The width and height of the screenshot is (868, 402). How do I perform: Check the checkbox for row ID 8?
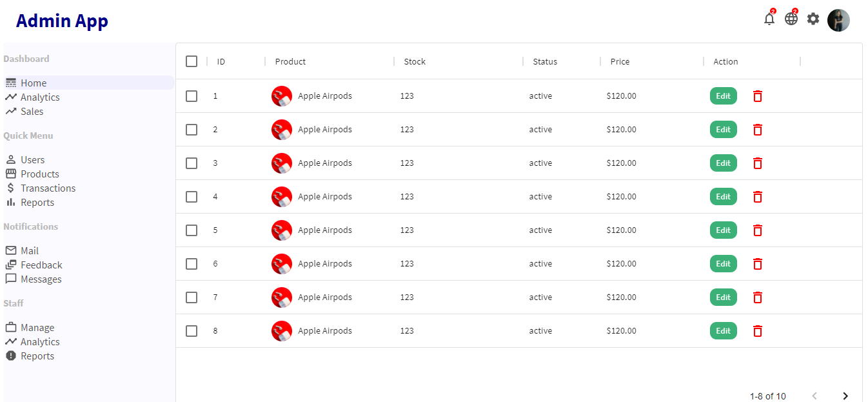pos(192,331)
